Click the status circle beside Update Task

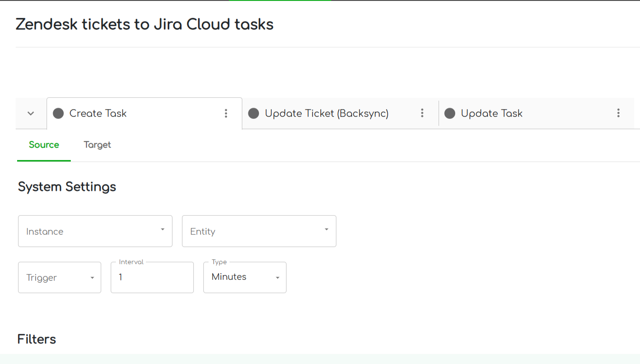tap(449, 113)
